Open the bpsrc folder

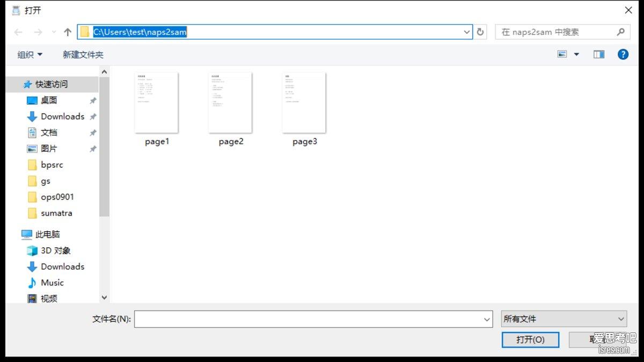click(x=52, y=165)
